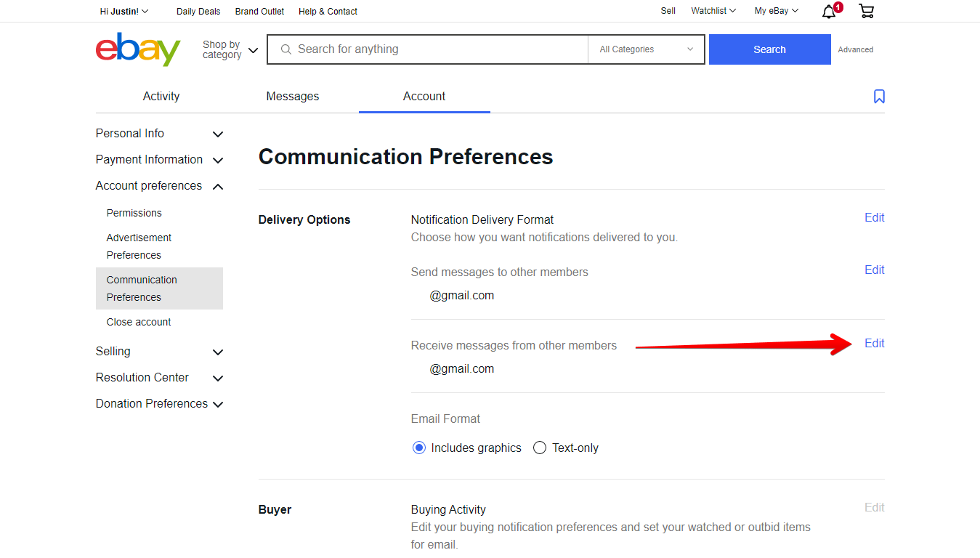Collapse the Account preferences section
This screenshot has height=558, width=980.
(x=159, y=186)
